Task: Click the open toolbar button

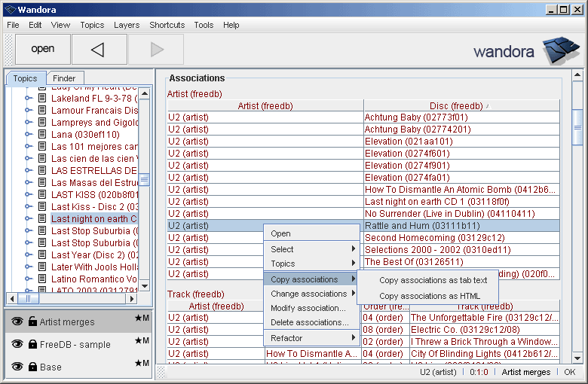Action: click(43, 49)
